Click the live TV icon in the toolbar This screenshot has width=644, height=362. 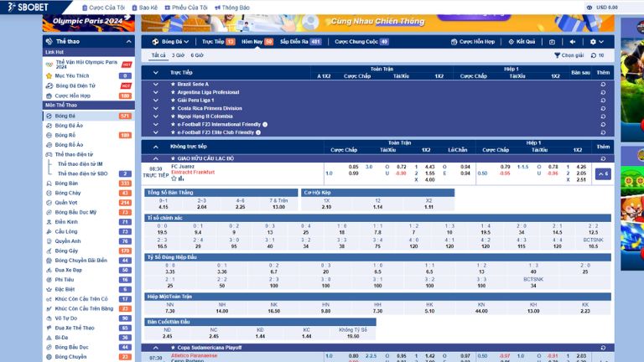[552, 41]
